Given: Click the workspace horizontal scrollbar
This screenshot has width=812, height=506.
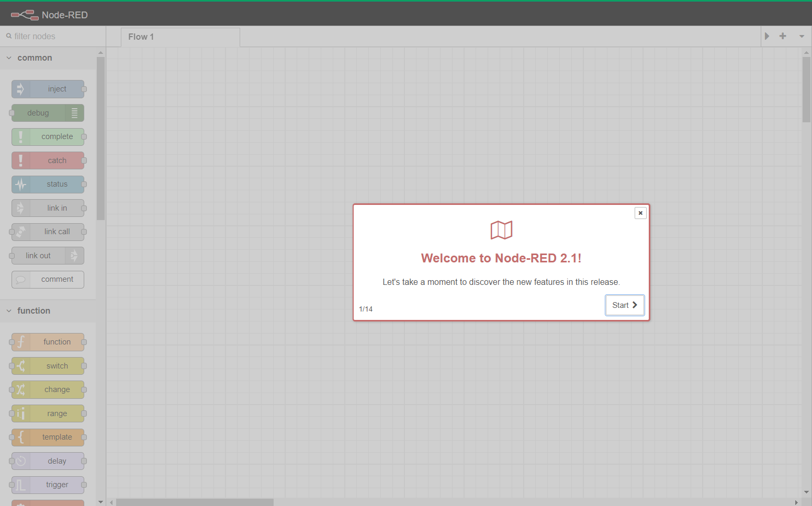Looking at the screenshot, I should tap(195, 502).
